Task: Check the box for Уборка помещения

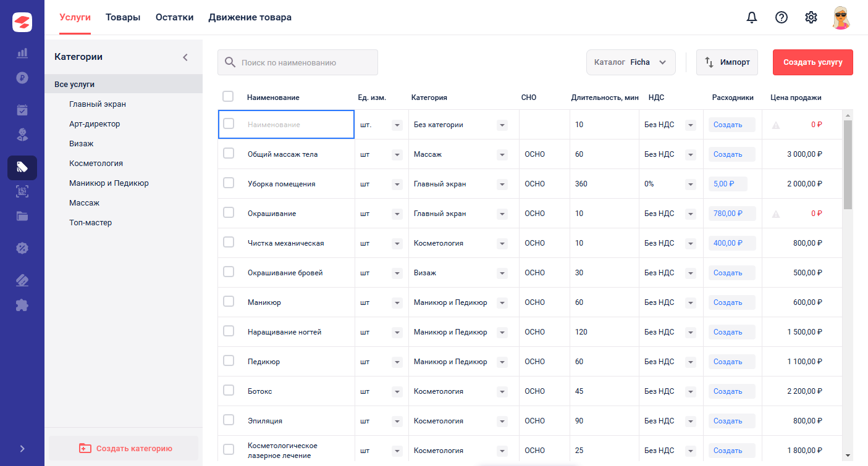Action: coord(229,183)
